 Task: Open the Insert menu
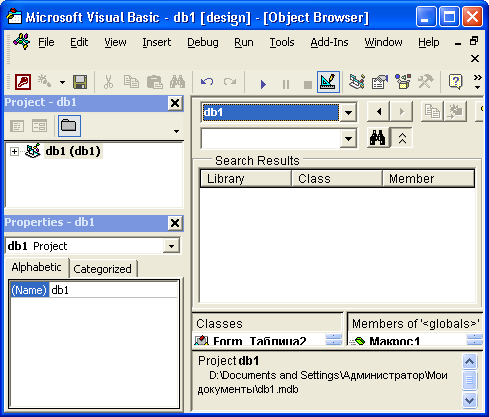coord(157,42)
